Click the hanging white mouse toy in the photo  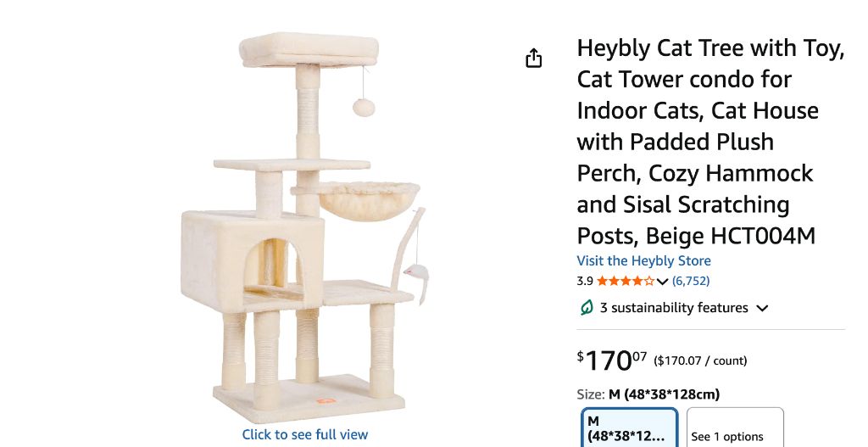[417, 273]
